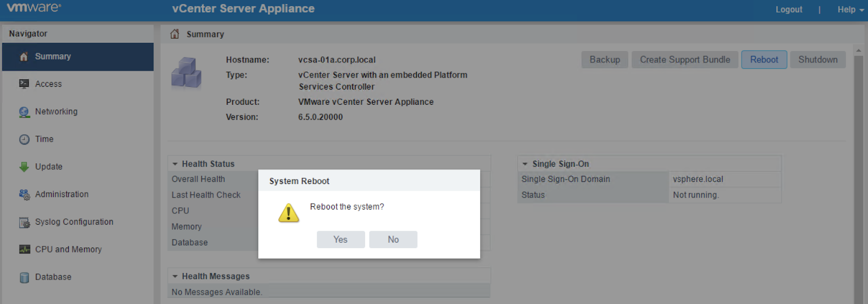Image resolution: width=868 pixels, height=304 pixels.
Task: Click the Database cylinder icon
Action: point(24,277)
